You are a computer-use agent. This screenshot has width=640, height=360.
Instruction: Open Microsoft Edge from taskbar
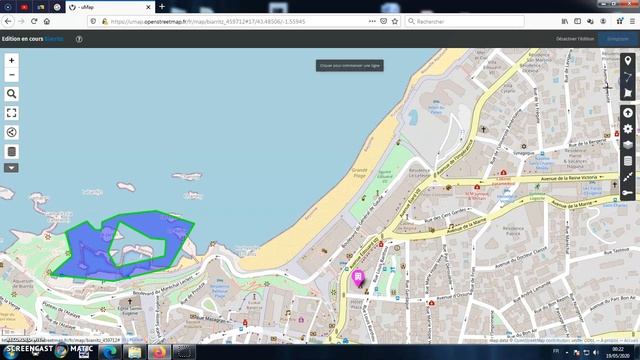(x=109, y=352)
